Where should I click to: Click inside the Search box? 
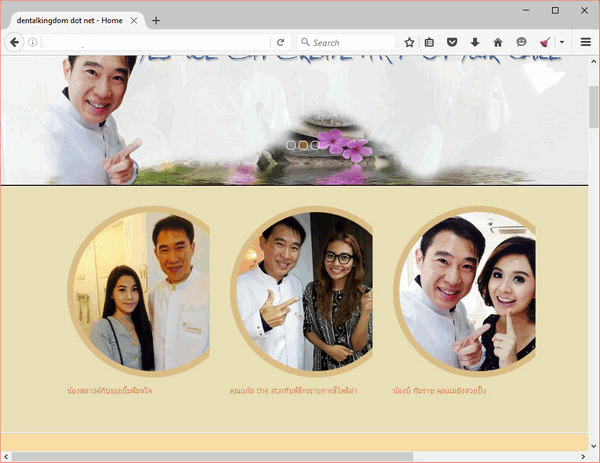(350, 43)
